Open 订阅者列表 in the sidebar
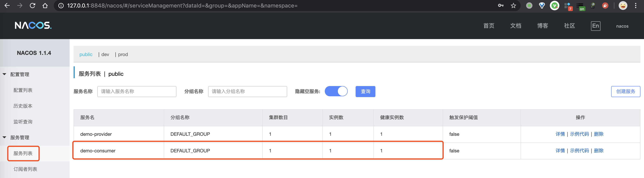Screen dimensions: 644x178 click(x=25, y=169)
